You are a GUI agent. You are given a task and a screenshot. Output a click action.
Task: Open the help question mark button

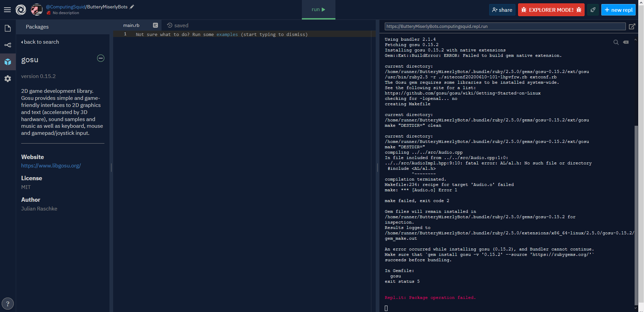click(x=8, y=304)
